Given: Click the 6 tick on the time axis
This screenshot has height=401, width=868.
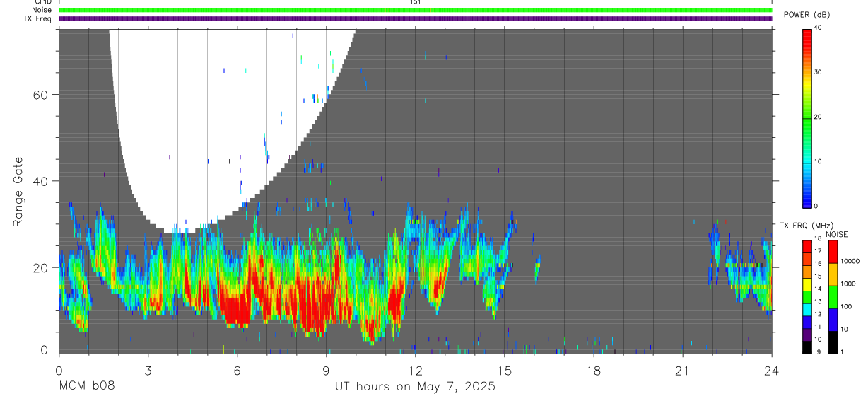Looking at the screenshot, I should coord(237,371).
